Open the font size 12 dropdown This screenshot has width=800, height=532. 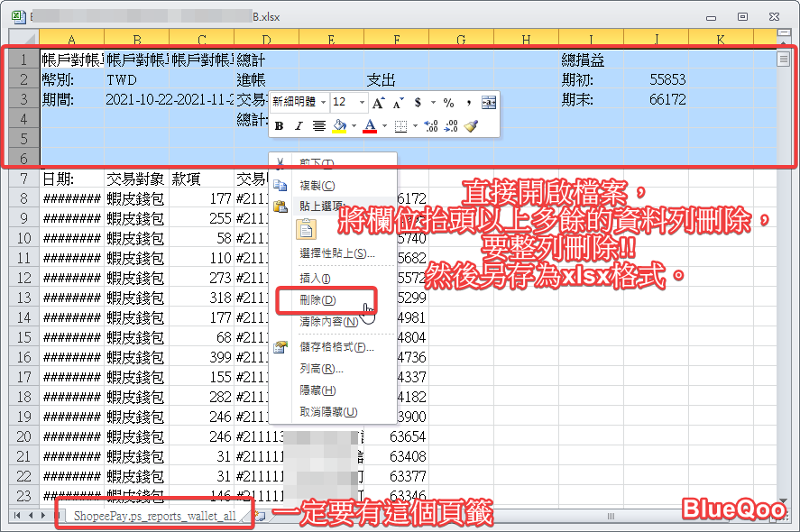pyautogui.click(x=361, y=103)
